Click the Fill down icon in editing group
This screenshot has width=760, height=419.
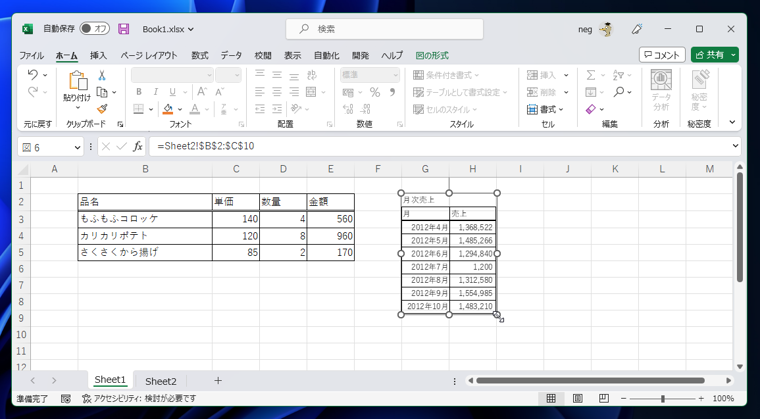(590, 92)
